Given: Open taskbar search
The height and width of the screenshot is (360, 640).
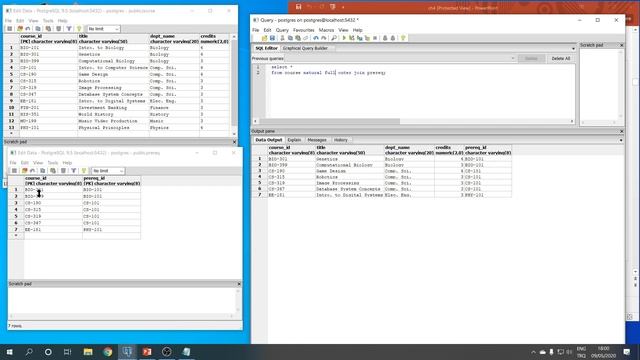Looking at the screenshot, I should [x=29, y=352].
